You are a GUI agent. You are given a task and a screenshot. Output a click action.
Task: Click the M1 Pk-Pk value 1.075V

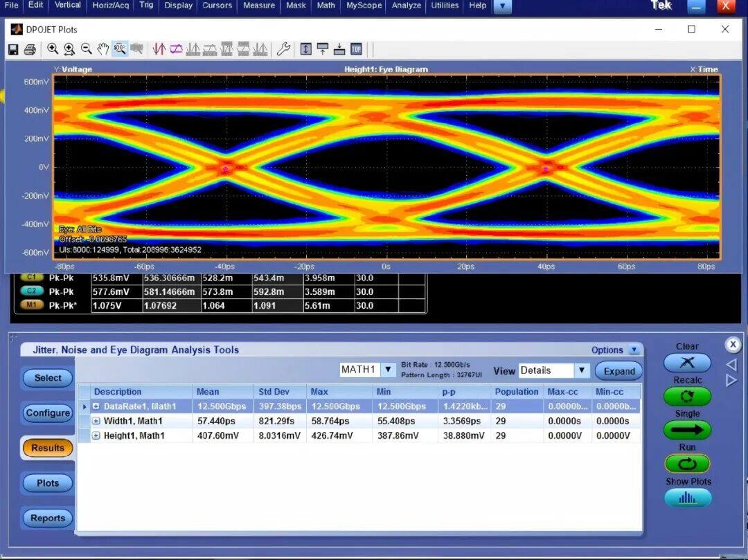pos(107,305)
